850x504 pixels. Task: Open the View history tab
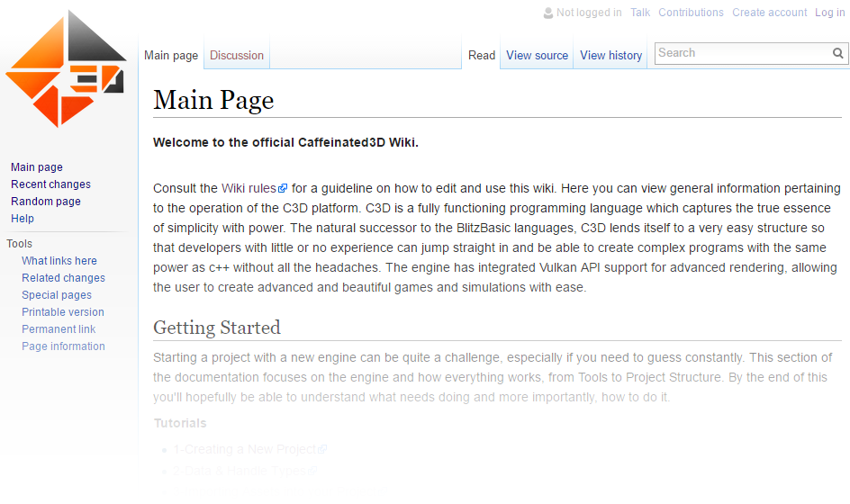tap(610, 55)
